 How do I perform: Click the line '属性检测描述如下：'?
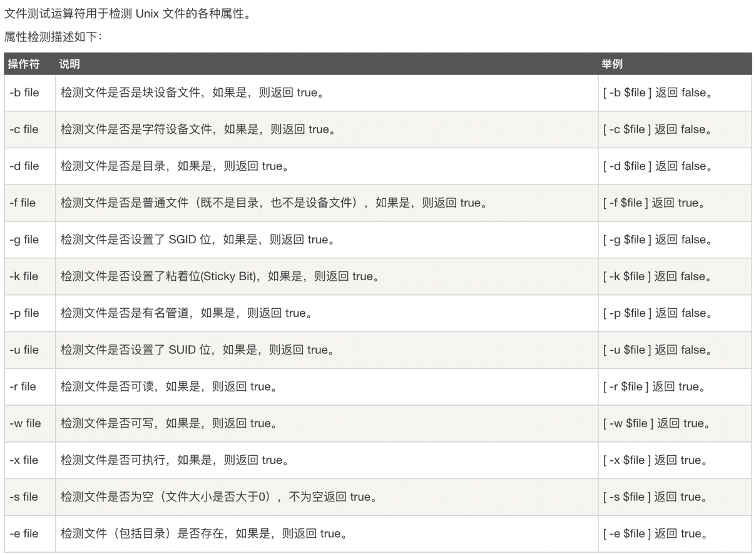tap(54, 36)
